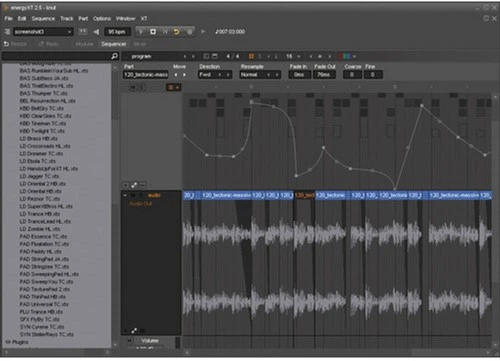Click the envelope peak point near top

[x=252, y=102]
